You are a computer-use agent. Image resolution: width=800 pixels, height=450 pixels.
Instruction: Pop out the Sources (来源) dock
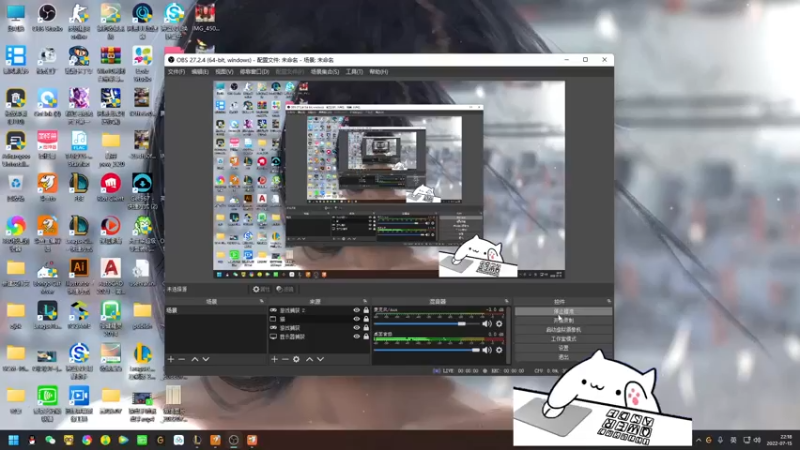click(x=365, y=302)
